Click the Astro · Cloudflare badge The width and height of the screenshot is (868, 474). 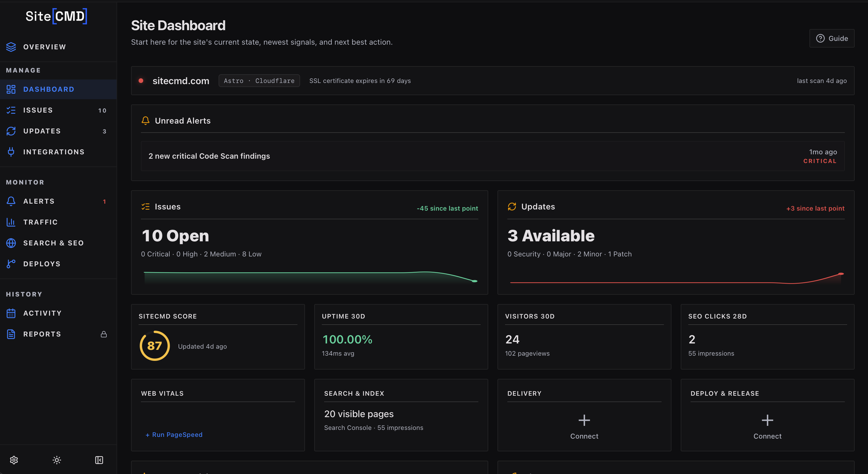coord(259,81)
